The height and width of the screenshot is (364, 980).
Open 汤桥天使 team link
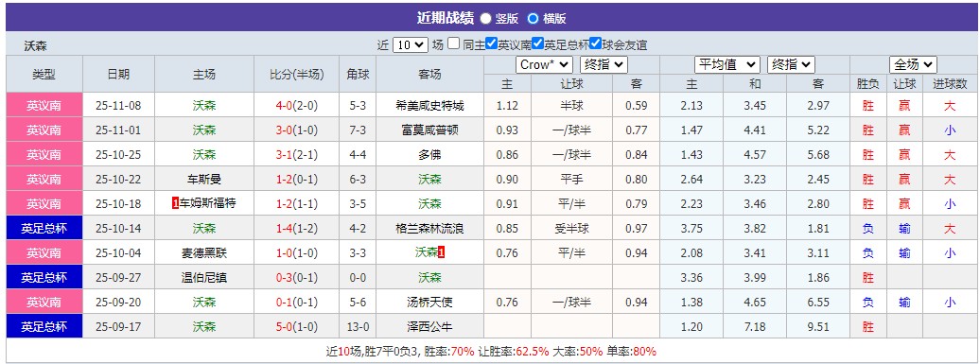click(x=429, y=303)
